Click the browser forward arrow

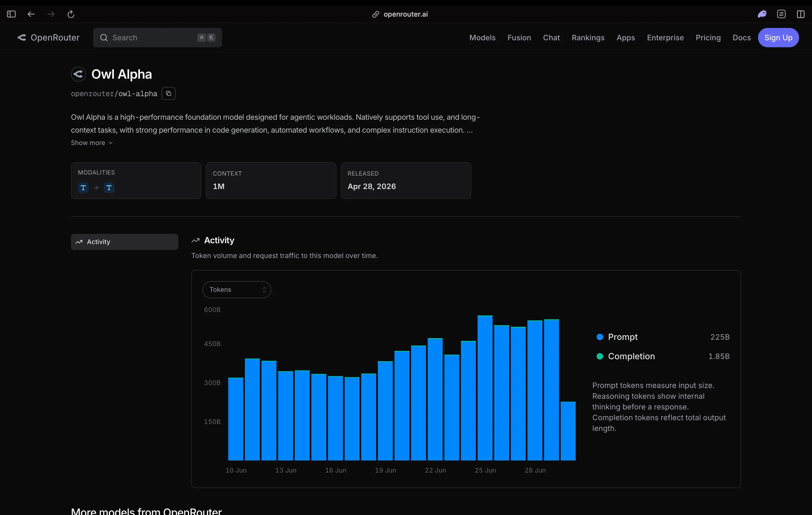(x=51, y=14)
